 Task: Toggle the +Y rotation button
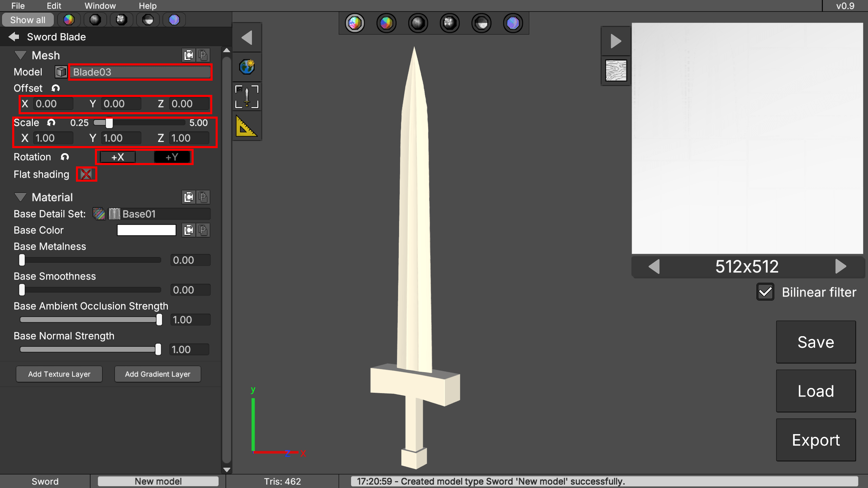(x=172, y=157)
